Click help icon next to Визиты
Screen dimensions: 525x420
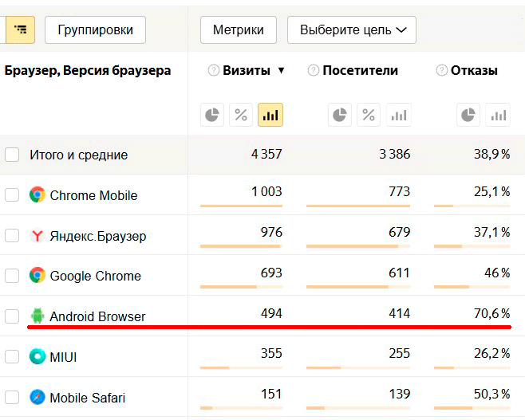(213, 71)
